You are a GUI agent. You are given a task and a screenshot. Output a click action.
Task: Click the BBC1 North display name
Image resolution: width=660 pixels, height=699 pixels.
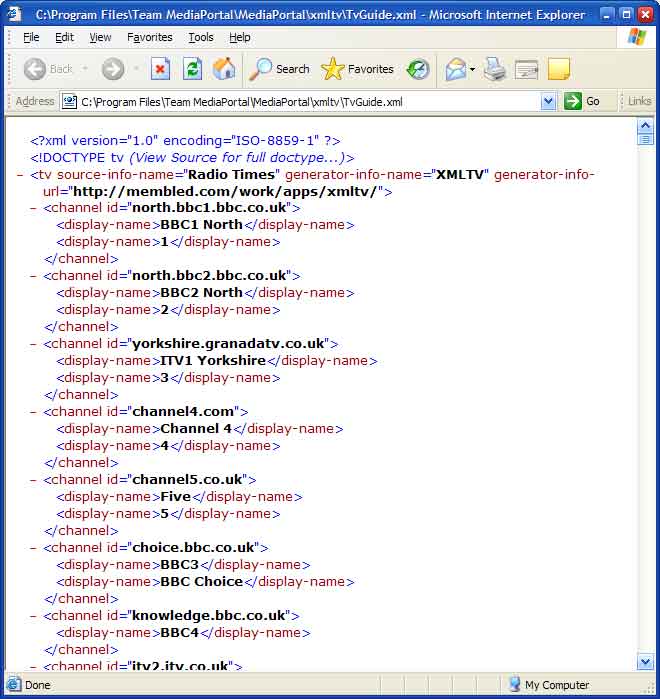pyautogui.click(x=201, y=225)
